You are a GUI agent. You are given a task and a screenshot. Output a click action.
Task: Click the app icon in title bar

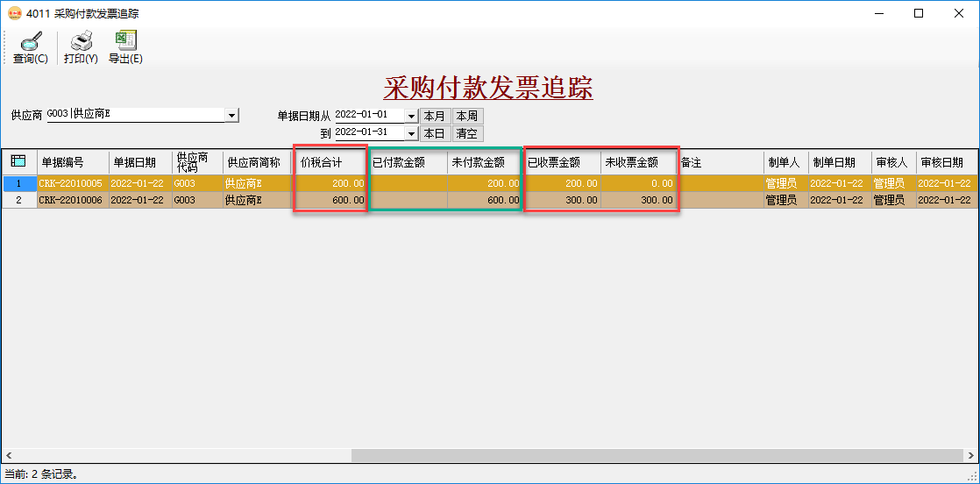coord(14,13)
